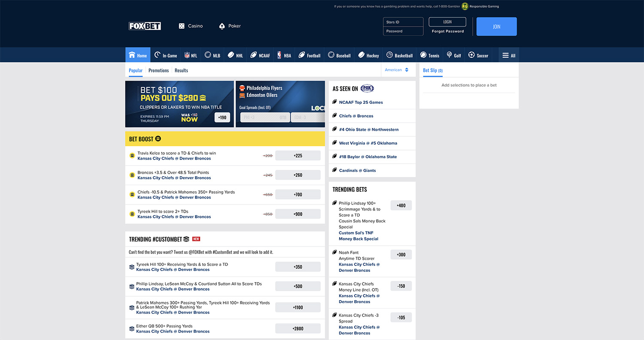Click the FOX BET logo

point(145,26)
